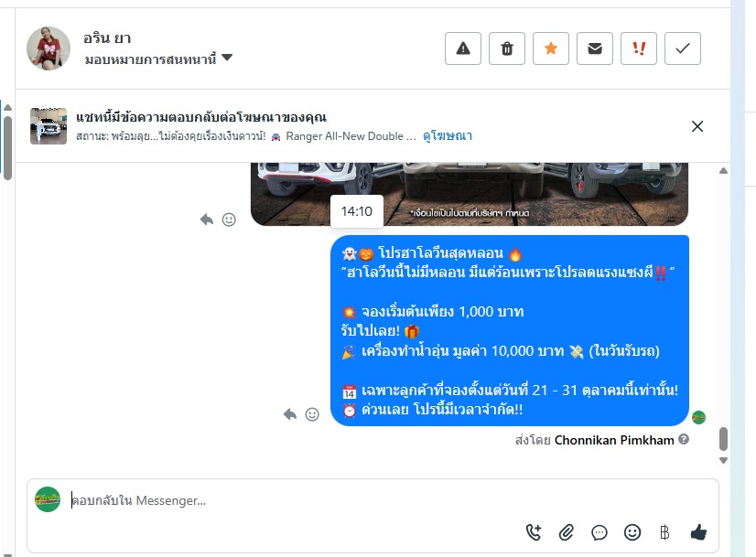Open the emoji picker in composer
The width and height of the screenshot is (756, 557).
pos(632,532)
